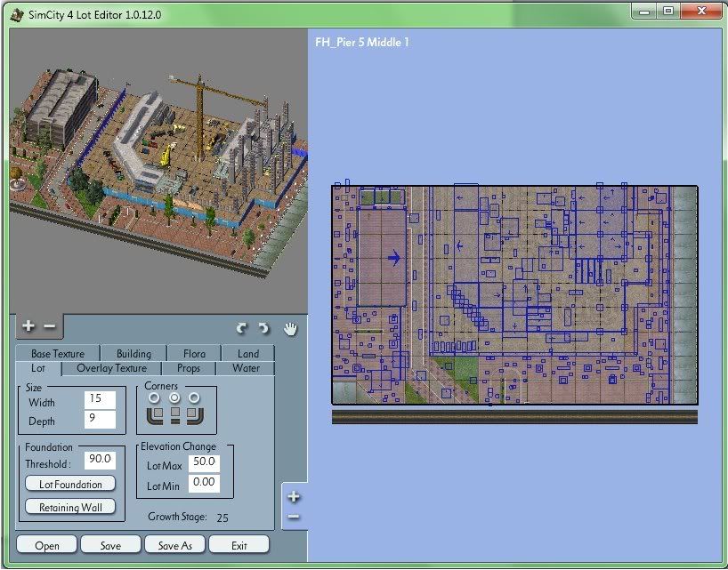
Task: Click the Width input field
Action: [100, 400]
